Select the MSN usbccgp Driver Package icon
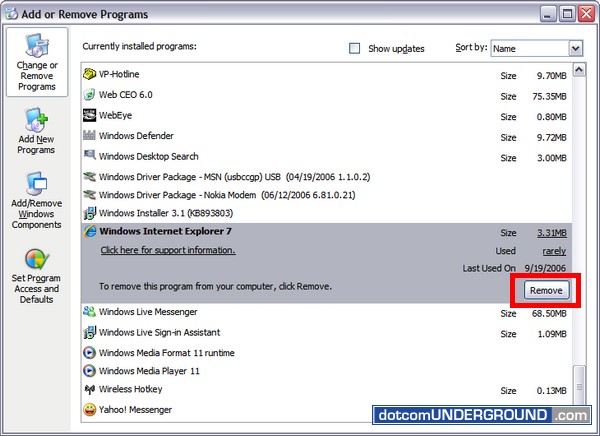Screen dimensions: 600x436 pos(89,176)
